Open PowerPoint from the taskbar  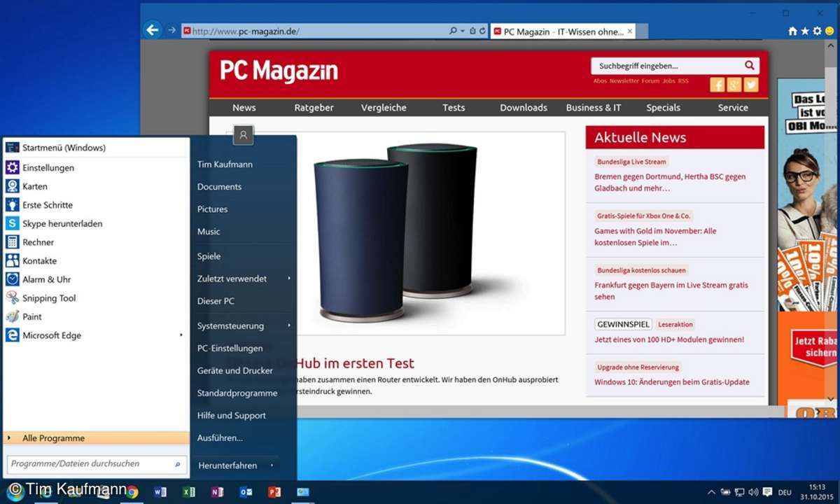pos(274,492)
